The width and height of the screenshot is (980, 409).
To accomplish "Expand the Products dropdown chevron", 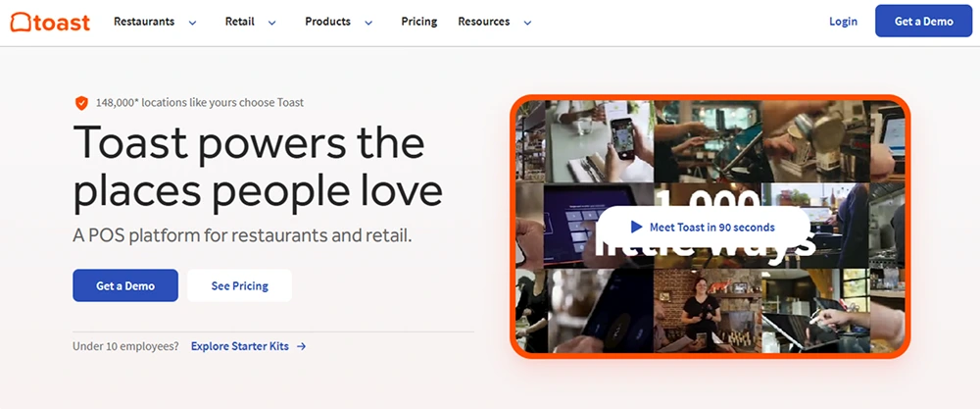I will point(368,24).
